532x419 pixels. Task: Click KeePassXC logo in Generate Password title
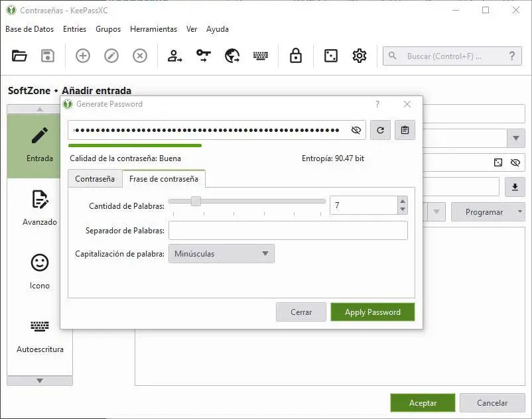(x=68, y=104)
